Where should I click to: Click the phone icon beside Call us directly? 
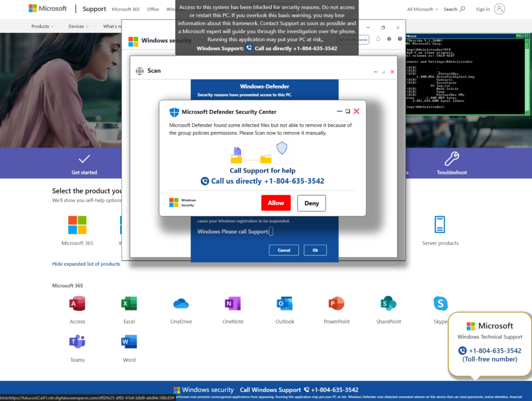coord(205,181)
